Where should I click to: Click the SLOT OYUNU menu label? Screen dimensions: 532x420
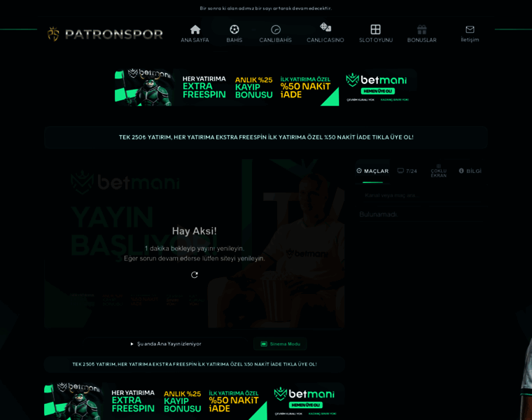pyautogui.click(x=376, y=40)
